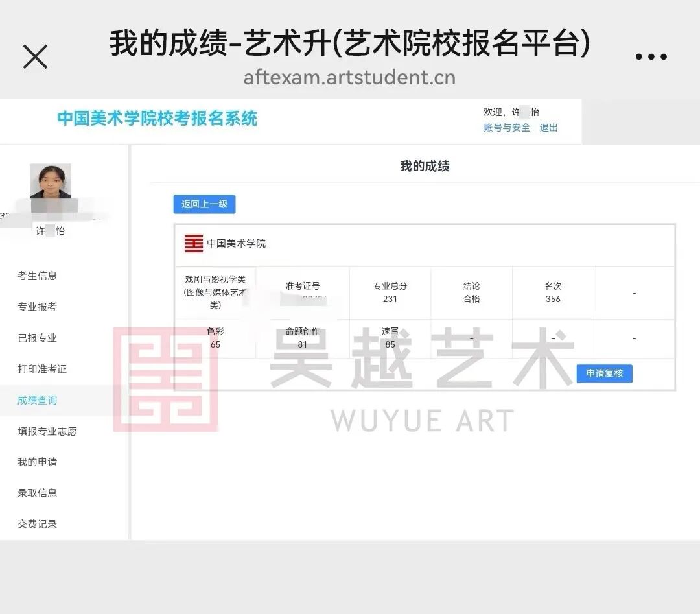Image resolution: width=700 pixels, height=614 pixels.
Task: Select the 专业总分 231 score cell
Action: tap(390, 292)
